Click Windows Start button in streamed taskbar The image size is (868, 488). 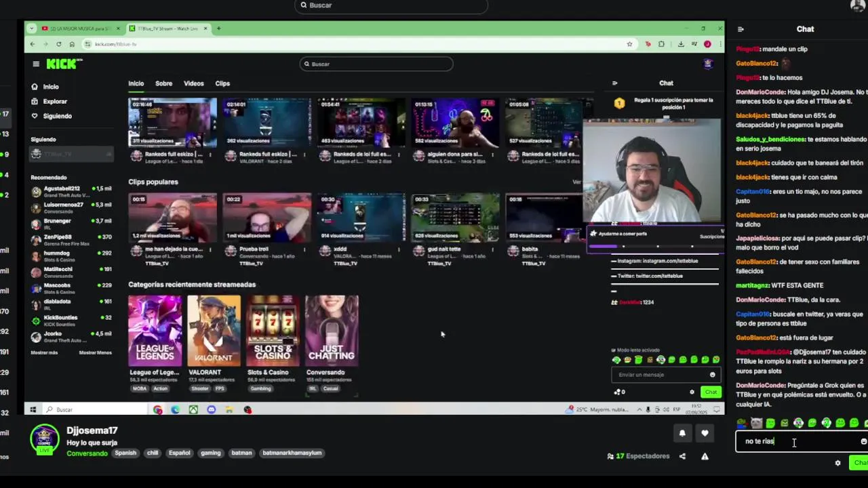coord(32,409)
